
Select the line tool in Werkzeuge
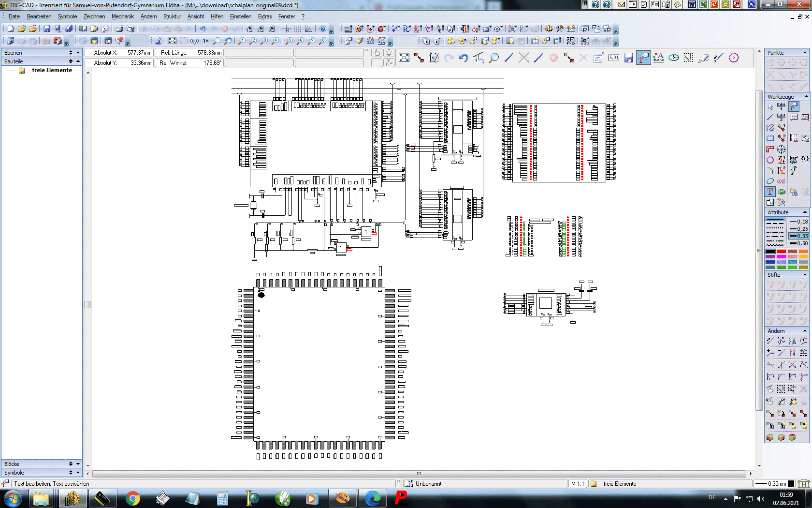[770, 117]
